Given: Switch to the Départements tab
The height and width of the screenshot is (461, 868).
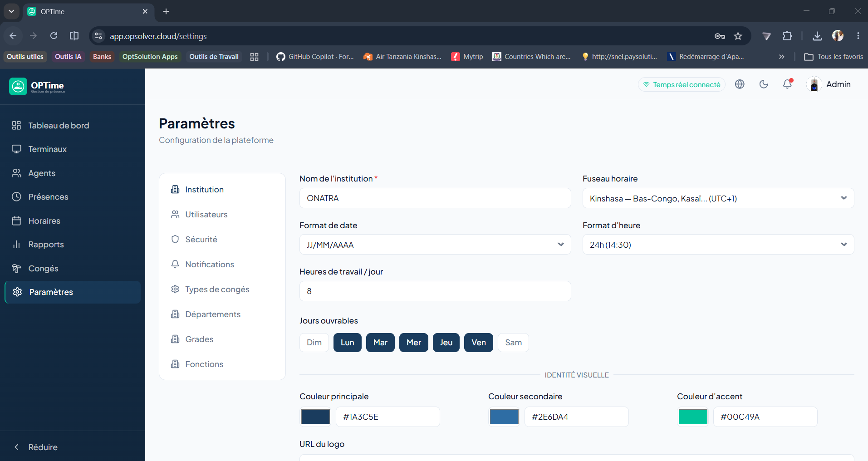Looking at the screenshot, I should 222,314.
